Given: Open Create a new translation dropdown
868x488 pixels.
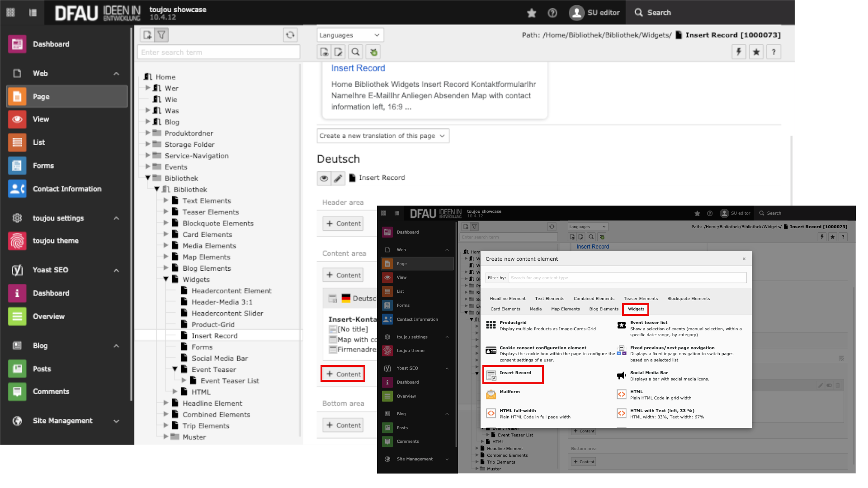Looking at the screenshot, I should [382, 136].
